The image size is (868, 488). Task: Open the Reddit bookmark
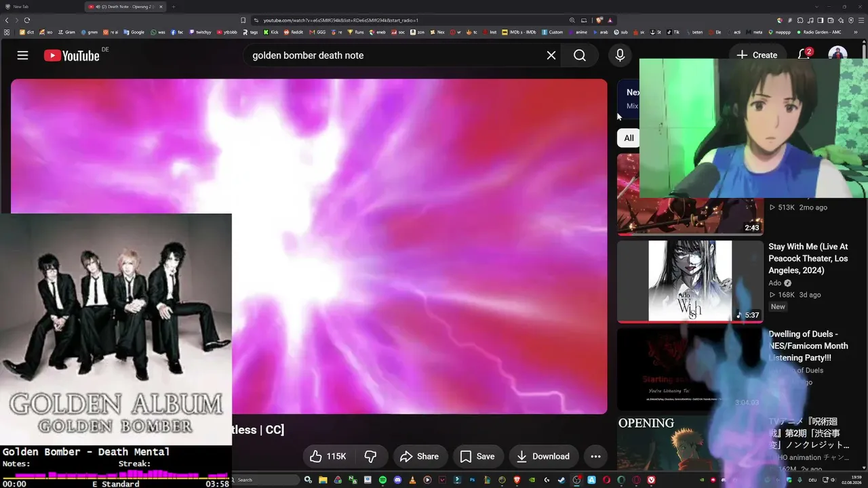[294, 32]
